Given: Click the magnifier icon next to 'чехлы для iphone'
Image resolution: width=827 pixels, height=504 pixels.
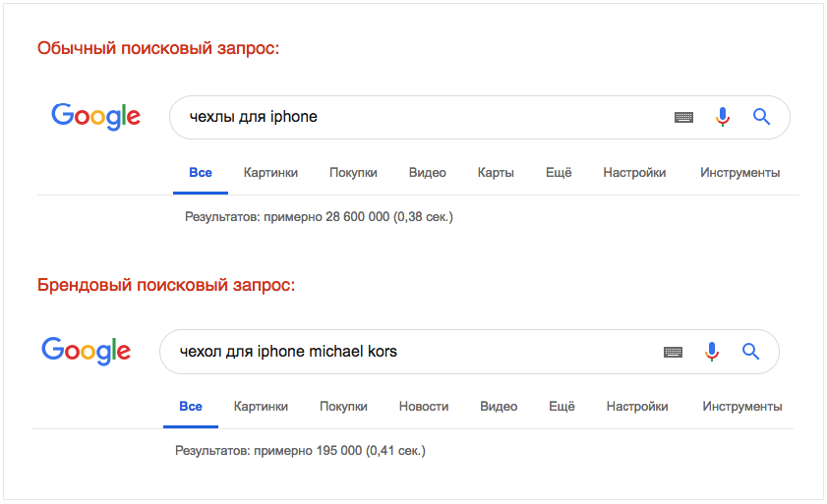Looking at the screenshot, I should tap(761, 117).
